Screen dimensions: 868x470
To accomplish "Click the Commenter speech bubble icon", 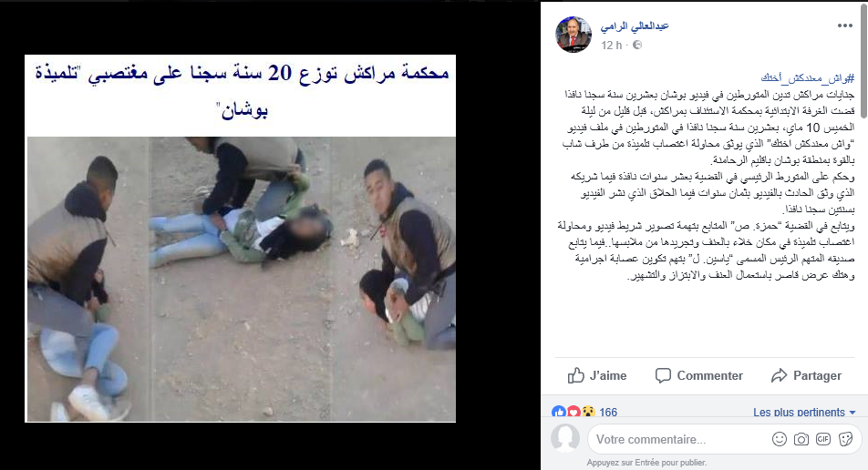I will (663, 375).
